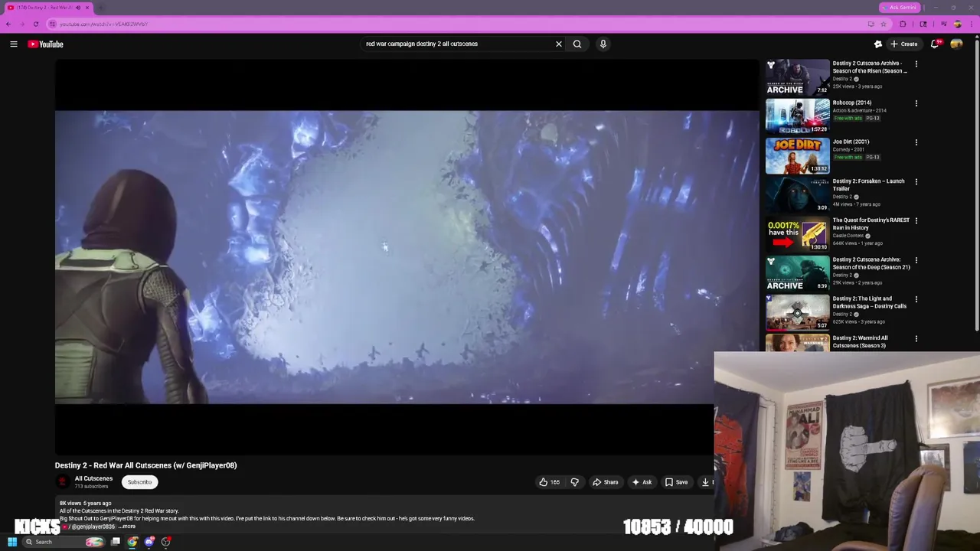Open options for Season of the Risen video
The image size is (980, 551).
tap(916, 64)
